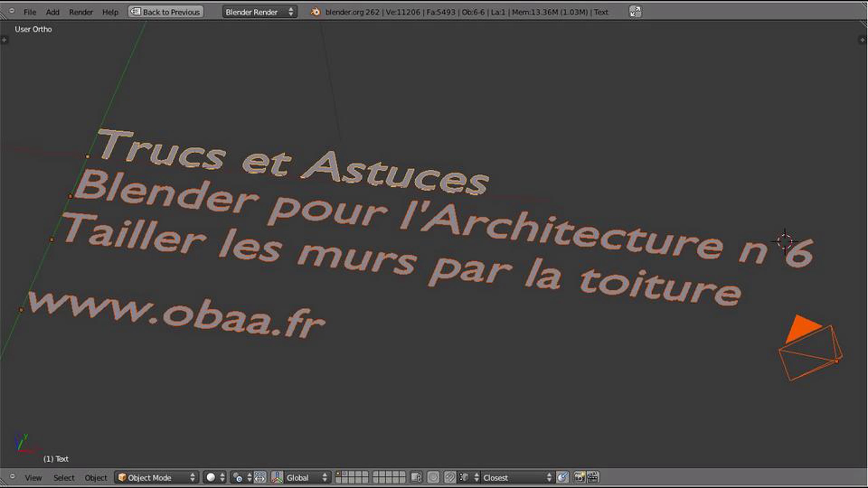Toggle manipulate center points button
This screenshot has height=488, width=868.
click(260, 478)
